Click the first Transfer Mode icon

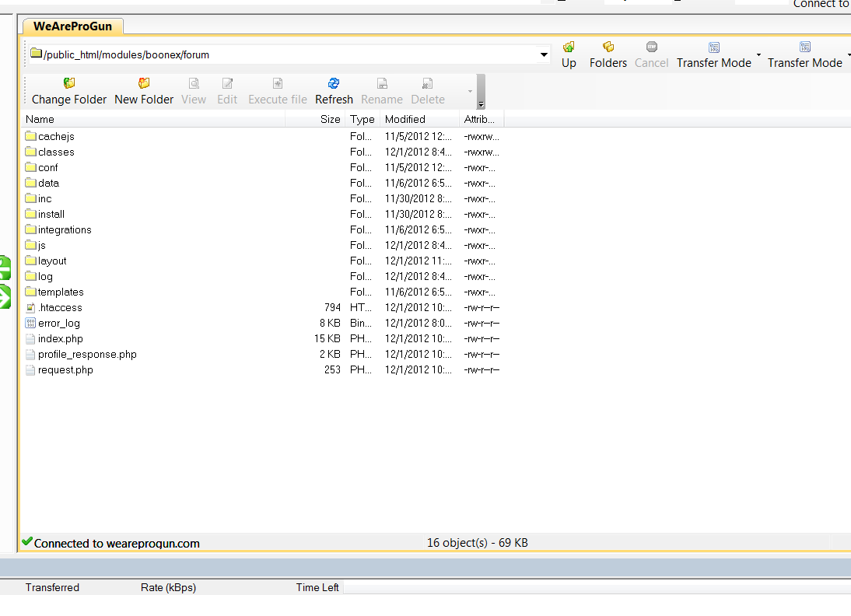pos(713,48)
